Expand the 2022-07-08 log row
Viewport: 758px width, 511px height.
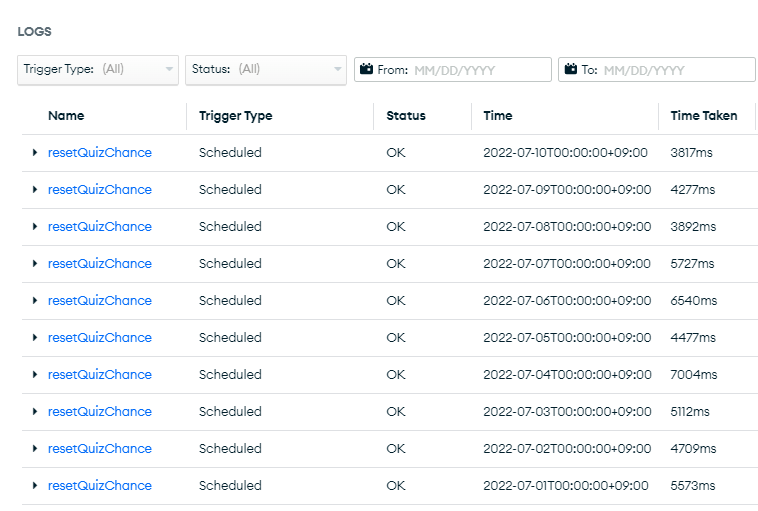(x=35, y=226)
